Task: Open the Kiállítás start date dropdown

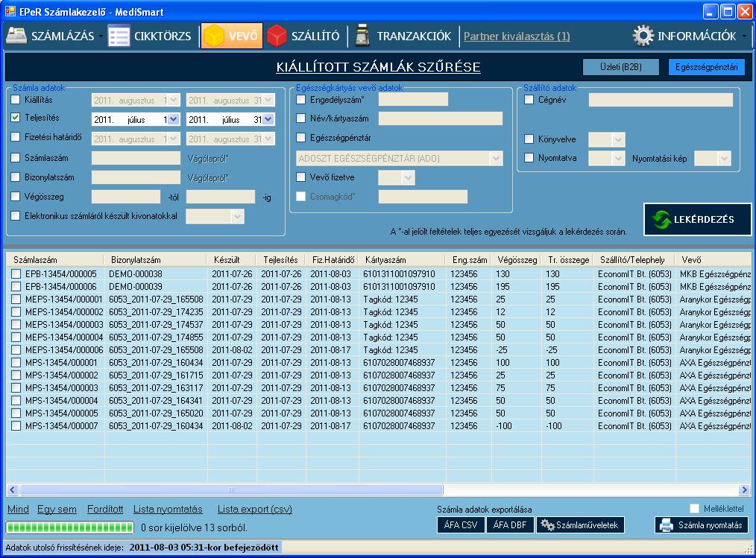Action: (x=173, y=101)
